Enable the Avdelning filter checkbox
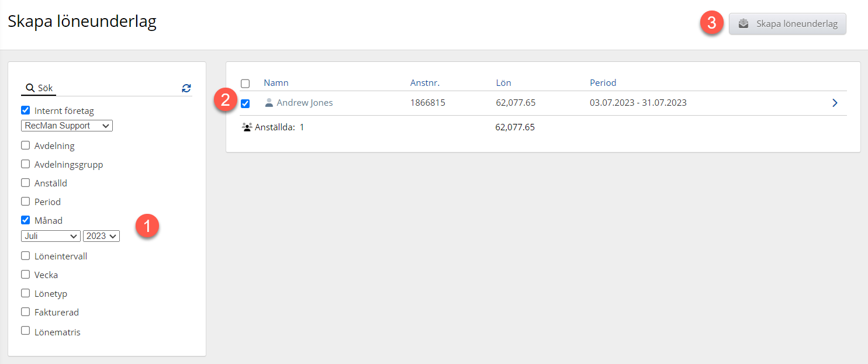 tap(26, 145)
